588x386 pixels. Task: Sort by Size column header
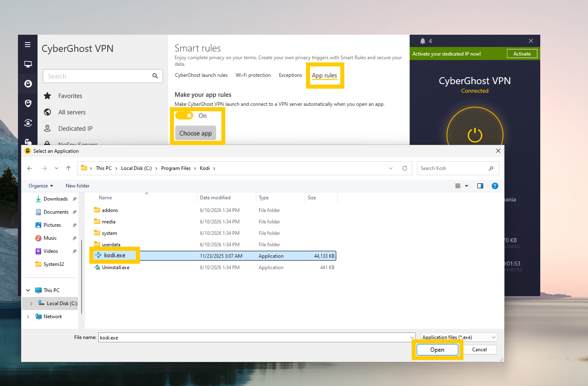point(312,198)
